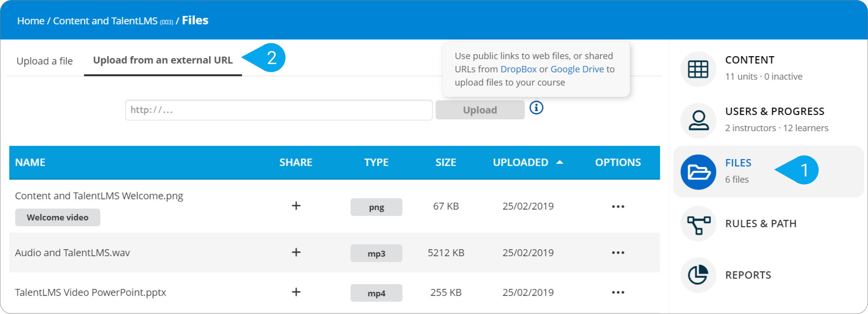Open CONTENT section in sidebar

[x=750, y=60]
